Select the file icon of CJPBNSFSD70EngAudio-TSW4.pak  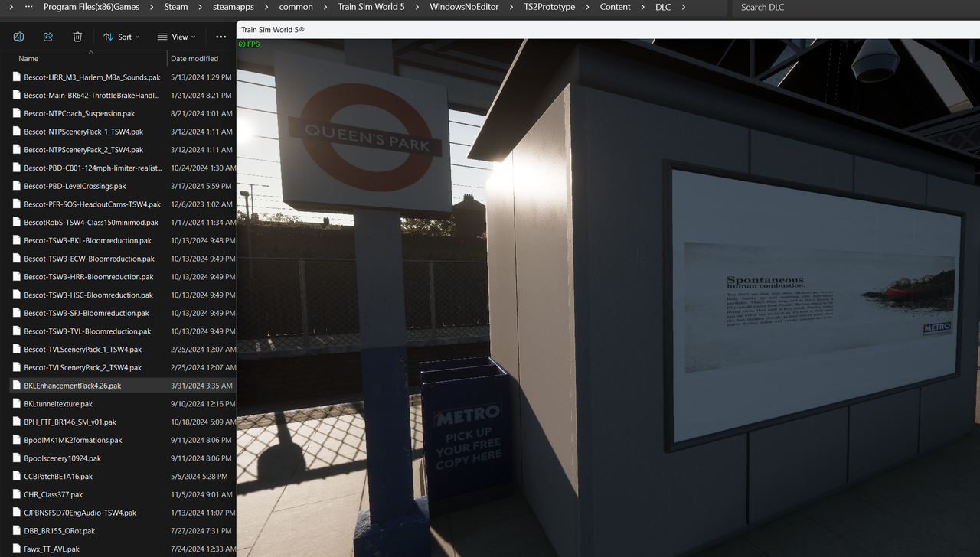coord(17,513)
